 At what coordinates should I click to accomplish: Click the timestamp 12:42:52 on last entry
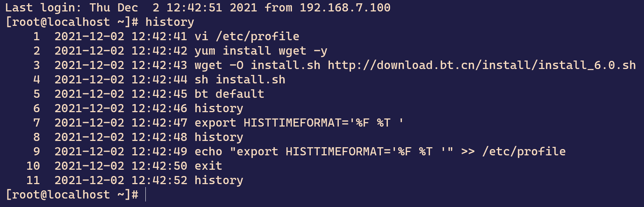click(159, 180)
